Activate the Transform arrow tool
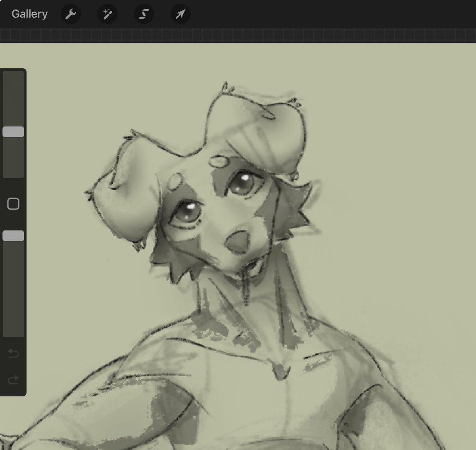This screenshot has height=450, width=476. coord(180,14)
